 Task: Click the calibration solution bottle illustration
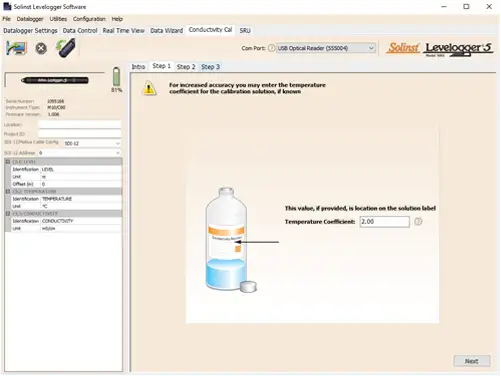tap(230, 240)
